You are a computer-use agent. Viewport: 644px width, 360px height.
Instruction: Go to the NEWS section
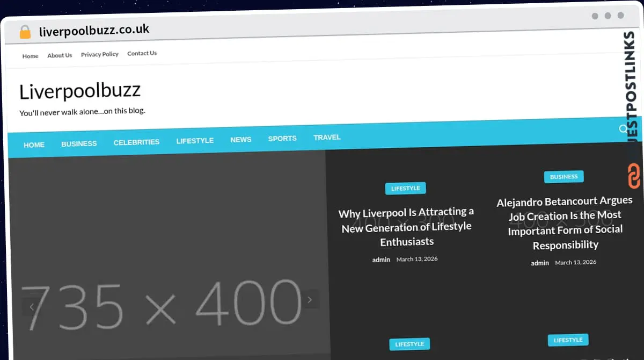click(x=241, y=140)
